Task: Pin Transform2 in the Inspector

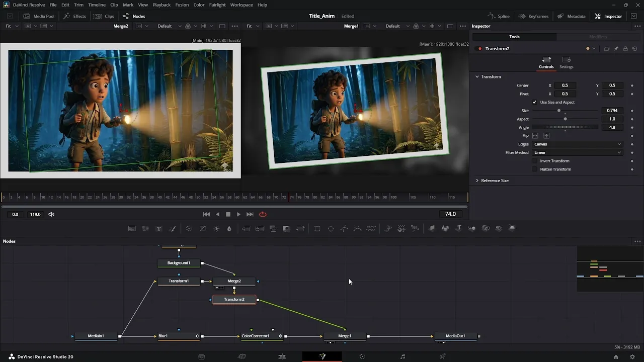Action: click(616, 49)
